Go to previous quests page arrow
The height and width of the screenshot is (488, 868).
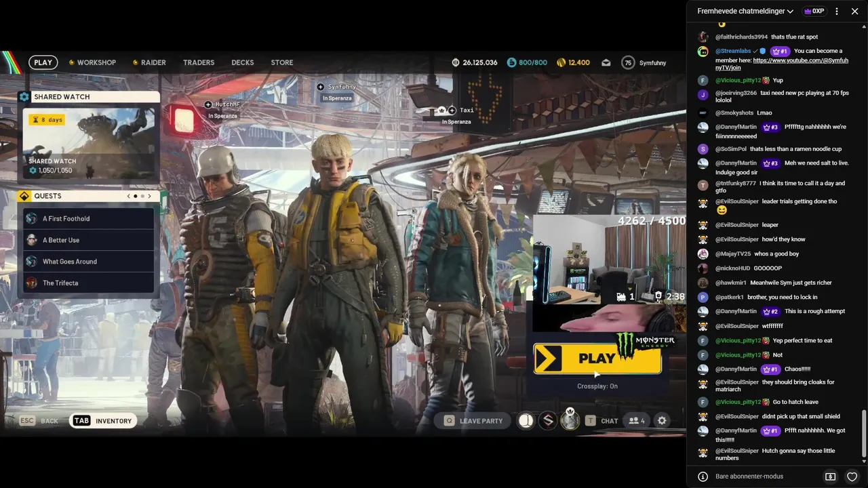tap(129, 196)
